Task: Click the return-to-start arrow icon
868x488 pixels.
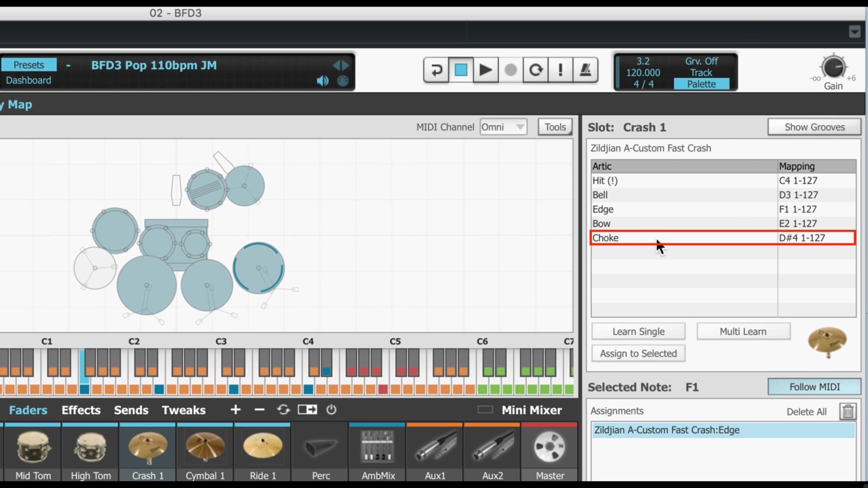Action: (436, 70)
